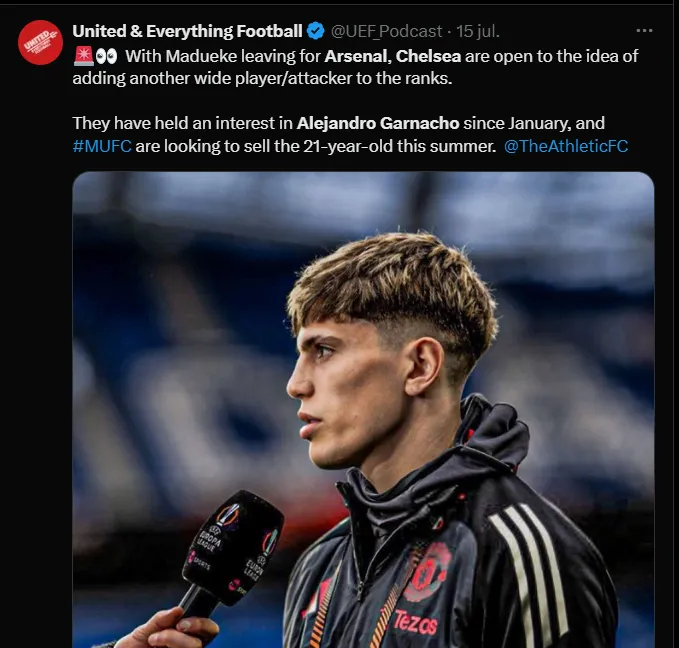
Task: Click the blue verified badge icon
Action: (316, 31)
